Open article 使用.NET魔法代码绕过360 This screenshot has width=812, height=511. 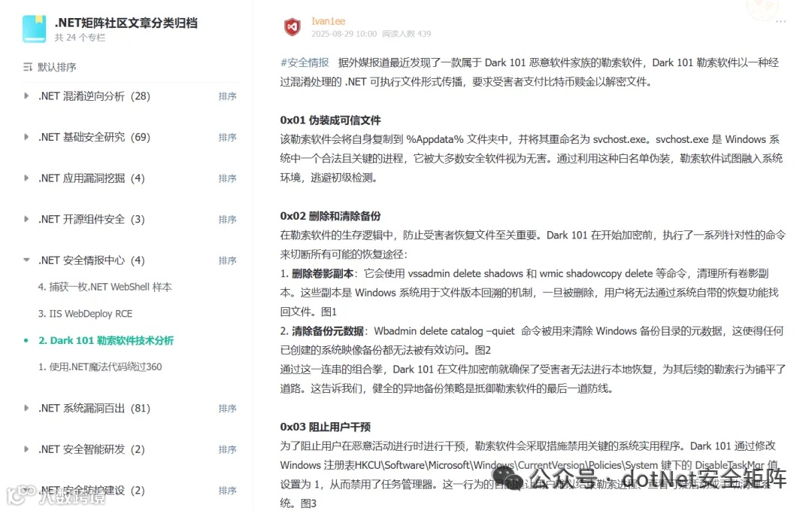tap(100, 367)
